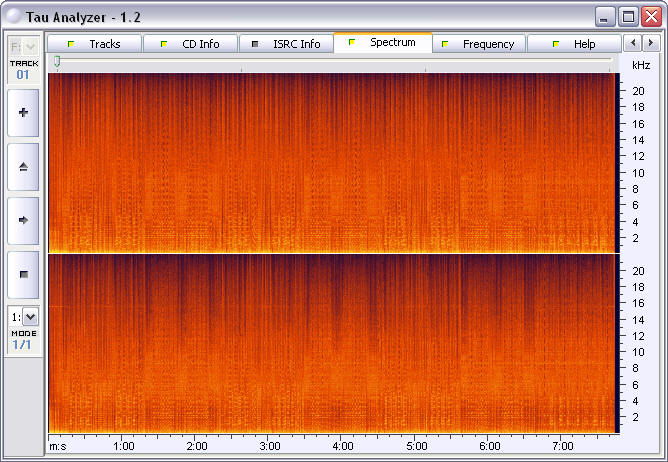The height and width of the screenshot is (462, 668).
Task: Switch to the Tracks tab
Action: (x=94, y=44)
